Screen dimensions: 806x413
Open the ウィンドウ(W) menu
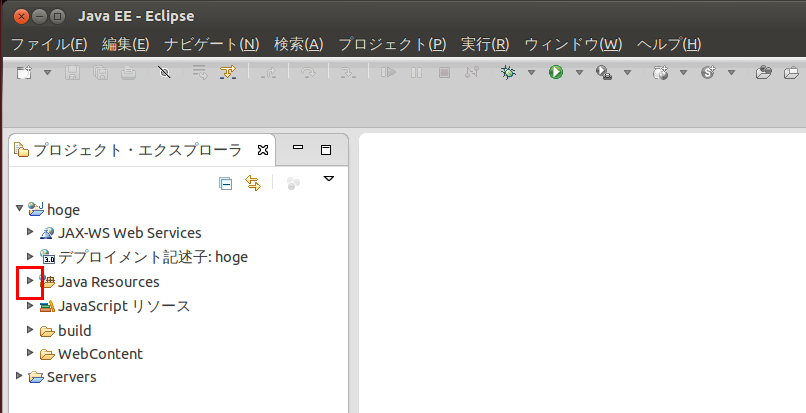coord(573,44)
